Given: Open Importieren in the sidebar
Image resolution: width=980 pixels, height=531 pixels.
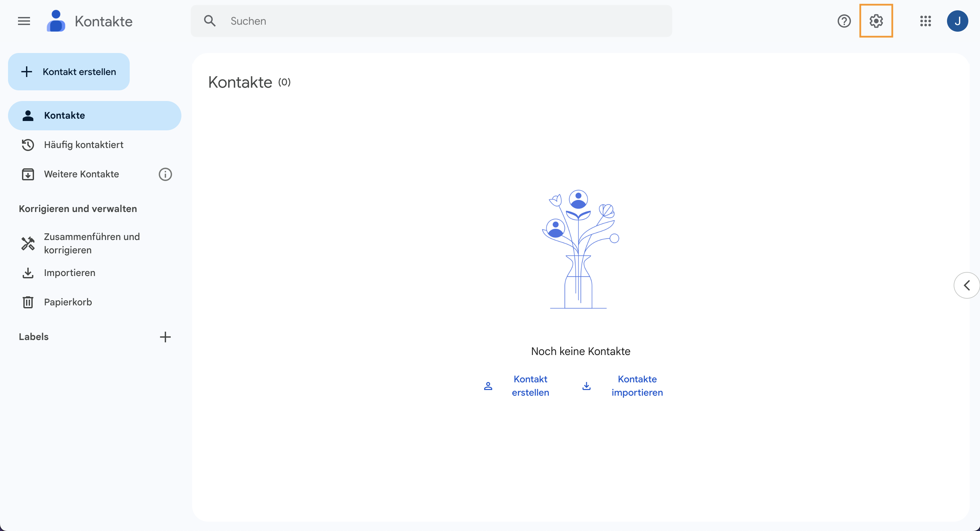Looking at the screenshot, I should (x=94, y=273).
